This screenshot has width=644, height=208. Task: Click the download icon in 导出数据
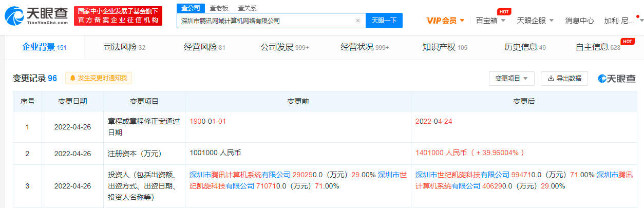(x=551, y=79)
